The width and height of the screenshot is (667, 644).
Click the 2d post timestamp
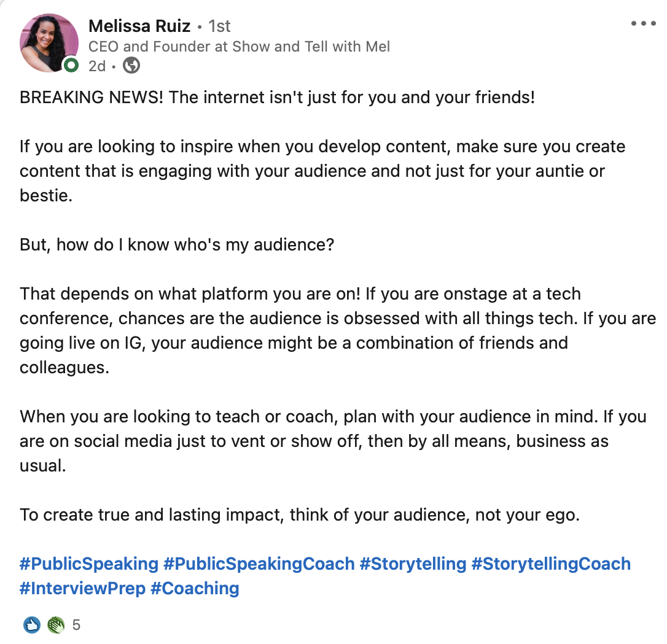pyautogui.click(x=97, y=66)
